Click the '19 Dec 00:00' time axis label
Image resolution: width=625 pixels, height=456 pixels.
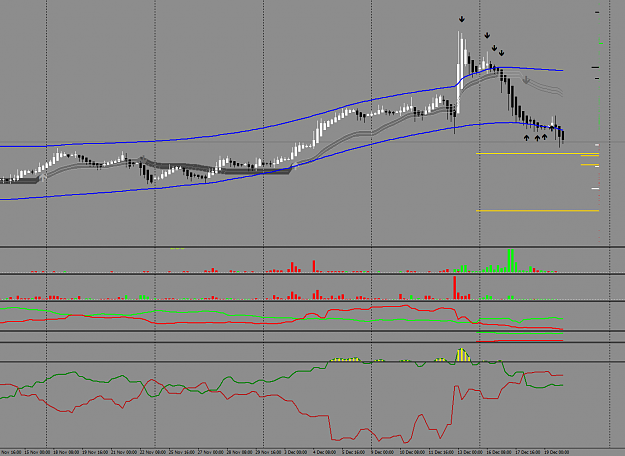(557, 452)
